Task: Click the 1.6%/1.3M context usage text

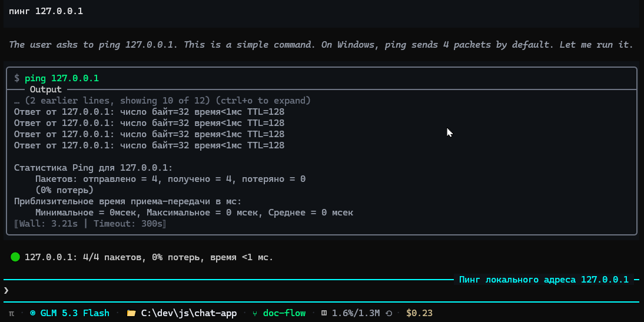Action: pos(356,313)
